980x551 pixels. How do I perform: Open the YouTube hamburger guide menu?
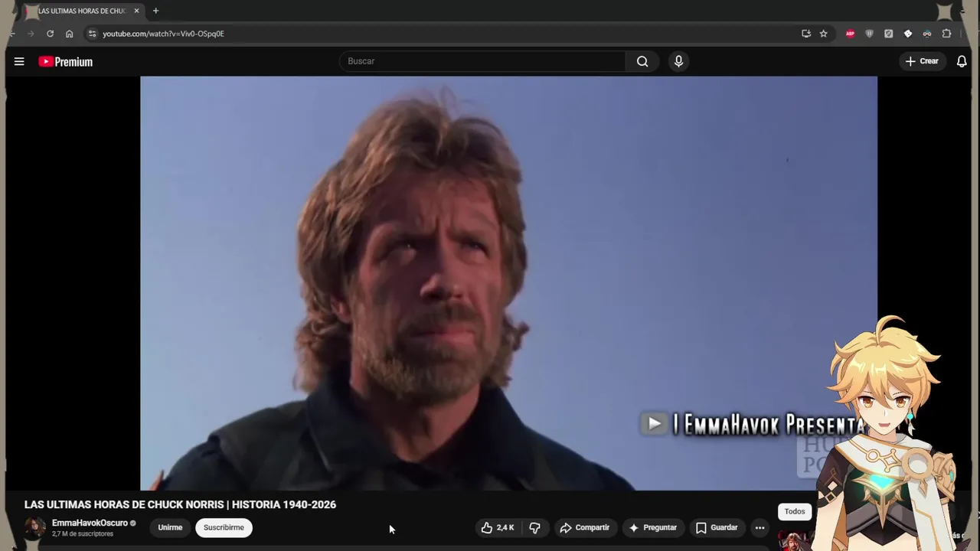19,61
